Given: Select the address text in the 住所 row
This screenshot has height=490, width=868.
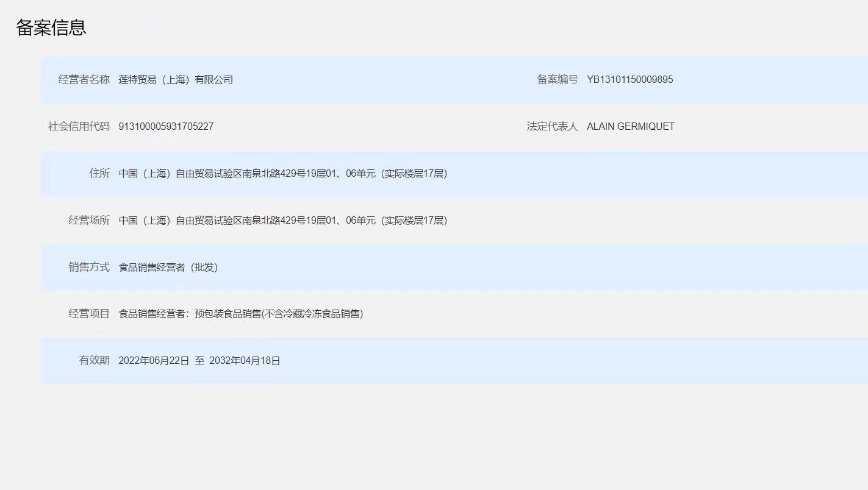Looking at the screenshot, I should [x=282, y=174].
